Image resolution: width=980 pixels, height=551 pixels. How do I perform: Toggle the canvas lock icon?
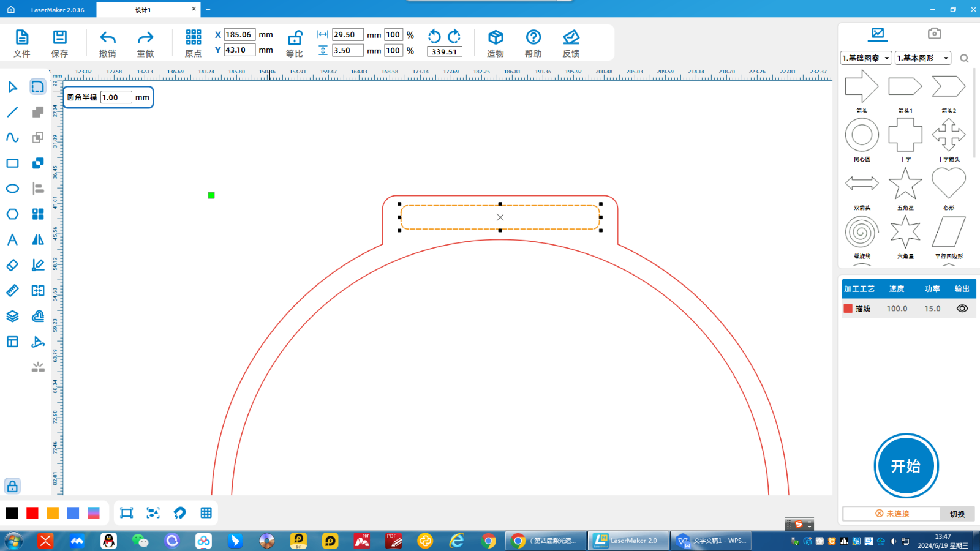coord(12,486)
